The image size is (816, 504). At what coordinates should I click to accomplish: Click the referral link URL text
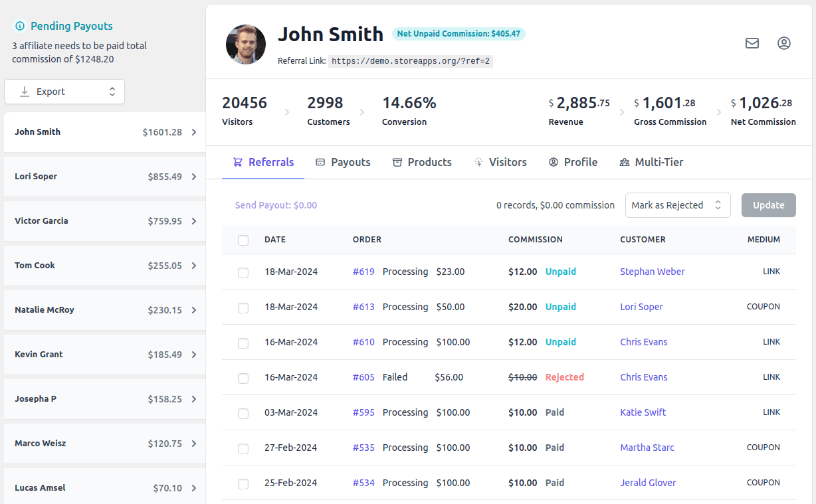click(x=411, y=61)
